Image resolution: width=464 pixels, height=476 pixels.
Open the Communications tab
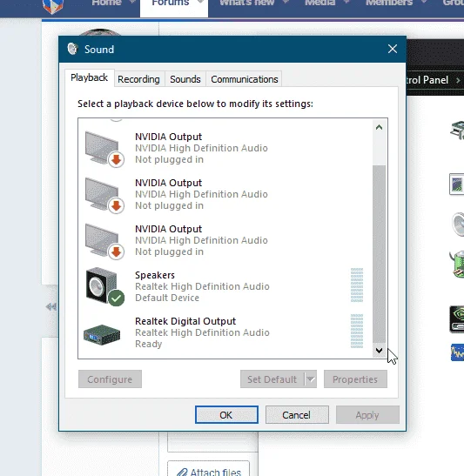tap(244, 79)
